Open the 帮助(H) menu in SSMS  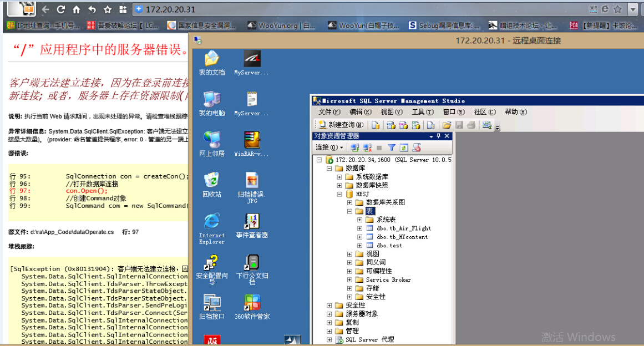click(x=516, y=111)
